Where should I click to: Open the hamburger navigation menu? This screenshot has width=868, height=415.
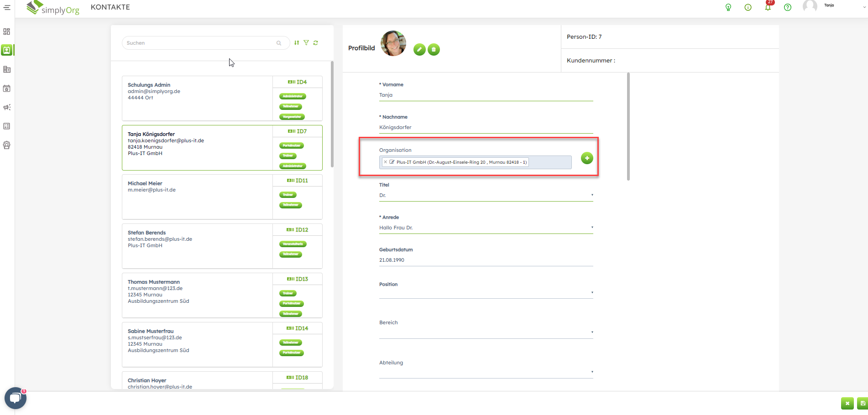tap(7, 7)
